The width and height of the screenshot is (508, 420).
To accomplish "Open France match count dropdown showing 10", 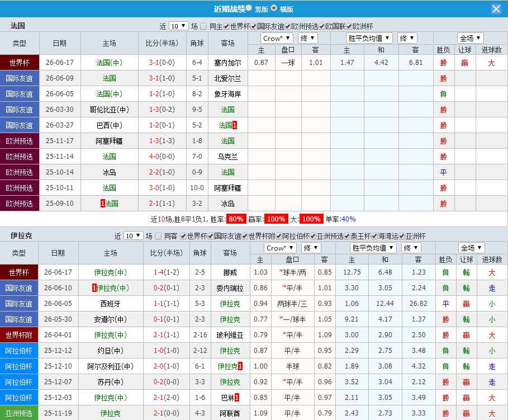I will tap(178, 26).
